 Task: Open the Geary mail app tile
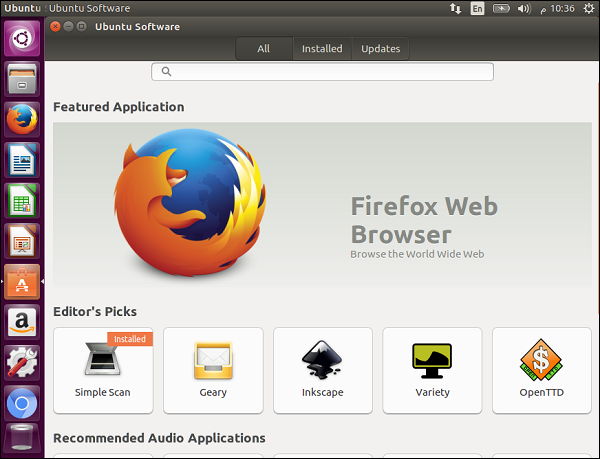coord(213,369)
